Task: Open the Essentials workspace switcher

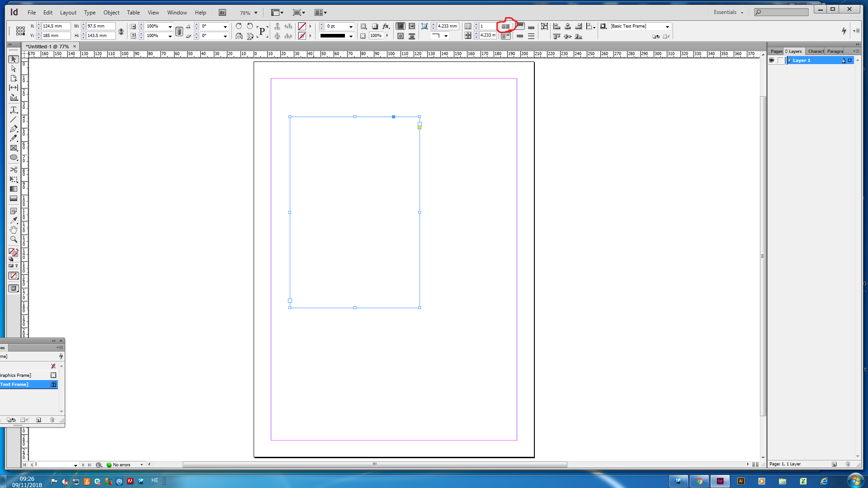Action: tap(728, 12)
